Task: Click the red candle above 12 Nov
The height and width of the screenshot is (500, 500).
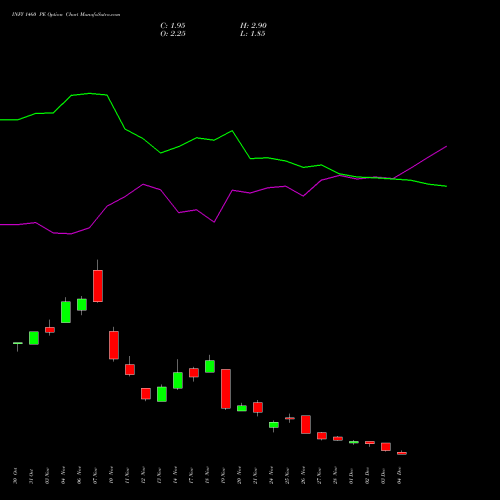Action: [x=146, y=394]
